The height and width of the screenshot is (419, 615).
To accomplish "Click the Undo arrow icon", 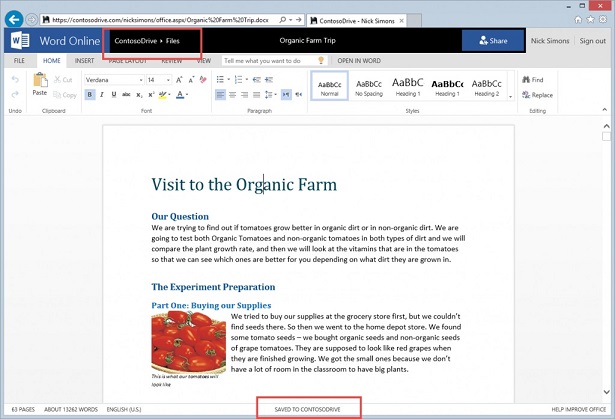I will point(15,80).
